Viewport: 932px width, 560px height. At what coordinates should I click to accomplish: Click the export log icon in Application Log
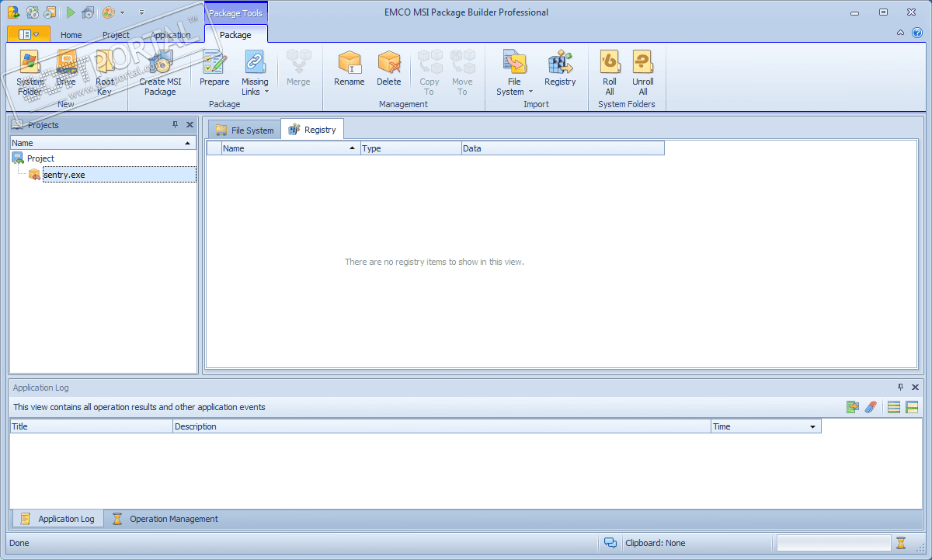coord(853,407)
